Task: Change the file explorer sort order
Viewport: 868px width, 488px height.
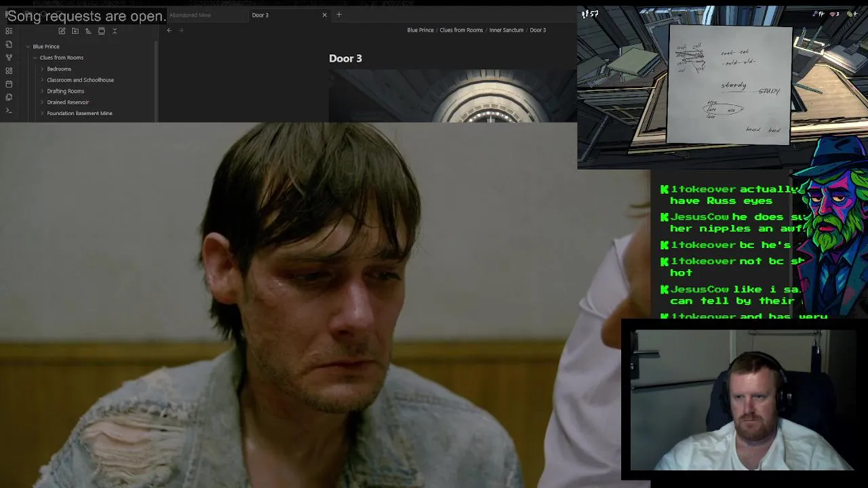Action: coord(88,30)
